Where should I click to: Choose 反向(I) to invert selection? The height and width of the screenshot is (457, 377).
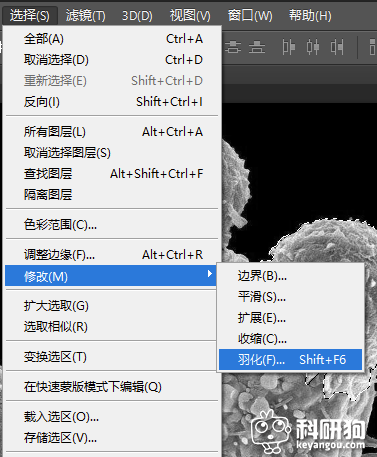113,102
